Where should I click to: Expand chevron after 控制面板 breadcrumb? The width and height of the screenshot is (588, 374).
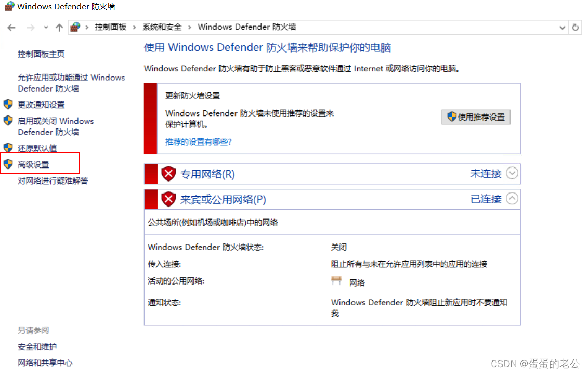pyautogui.click(x=134, y=27)
